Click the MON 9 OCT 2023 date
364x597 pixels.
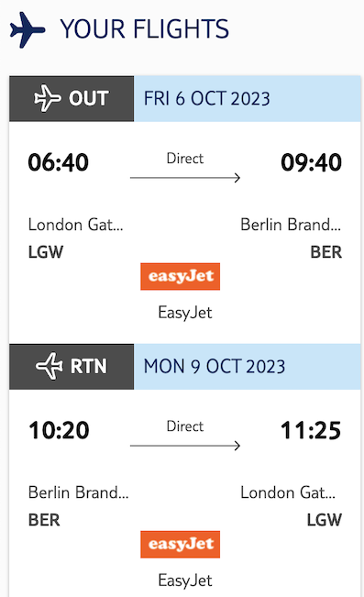(215, 367)
